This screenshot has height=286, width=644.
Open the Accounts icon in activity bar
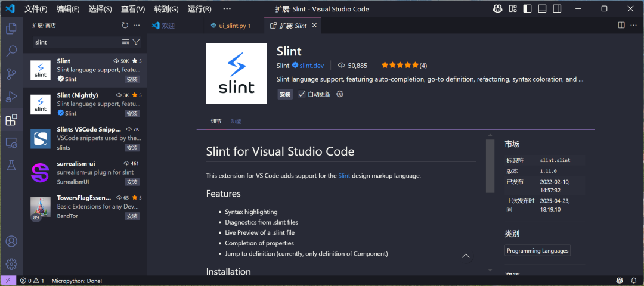(x=11, y=241)
